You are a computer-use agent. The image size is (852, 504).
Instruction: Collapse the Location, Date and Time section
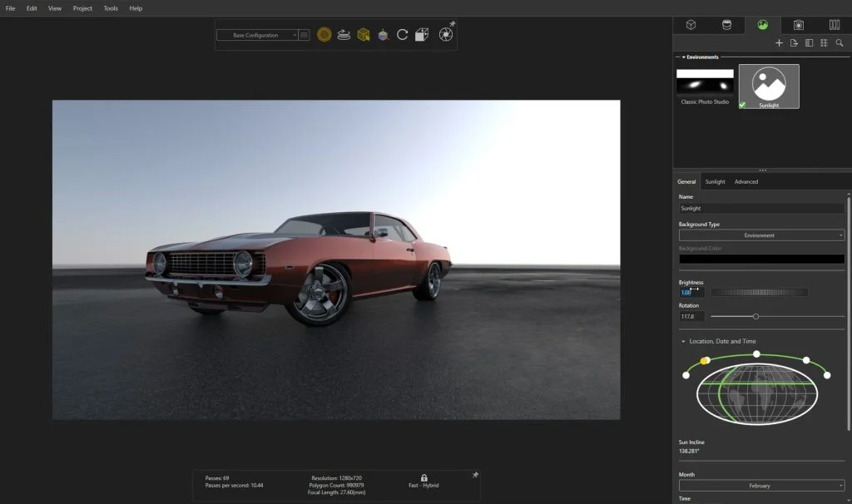tap(683, 341)
